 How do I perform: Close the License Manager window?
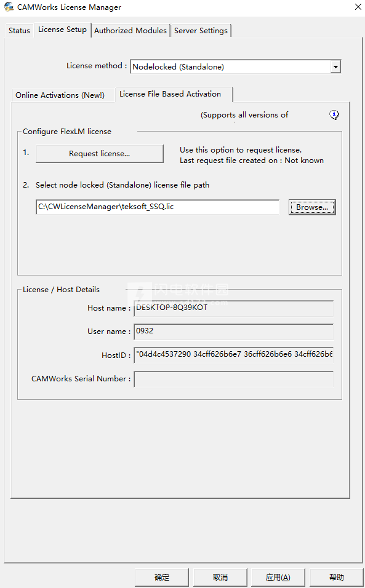click(358, 7)
